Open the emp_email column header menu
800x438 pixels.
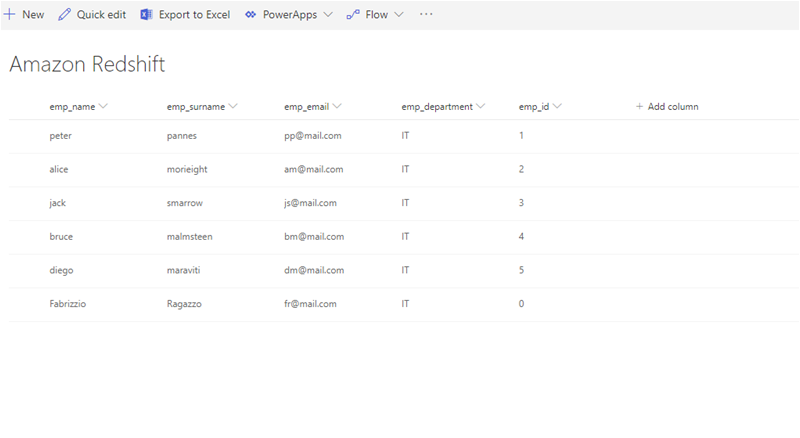pos(337,106)
